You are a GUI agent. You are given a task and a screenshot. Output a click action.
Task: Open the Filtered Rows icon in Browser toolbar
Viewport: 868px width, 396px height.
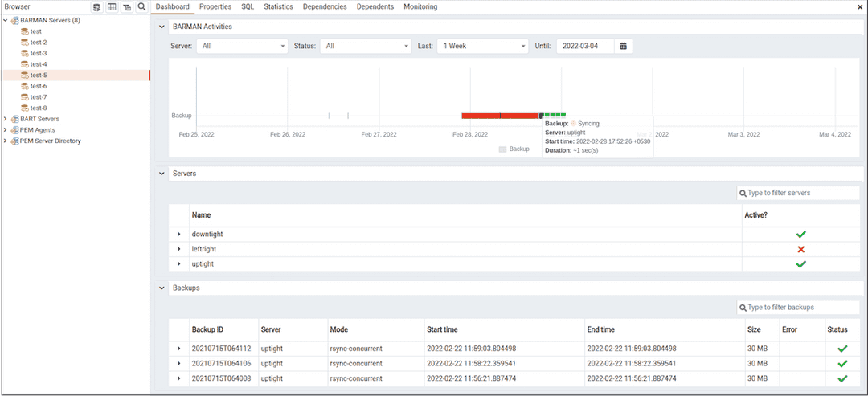click(x=127, y=7)
